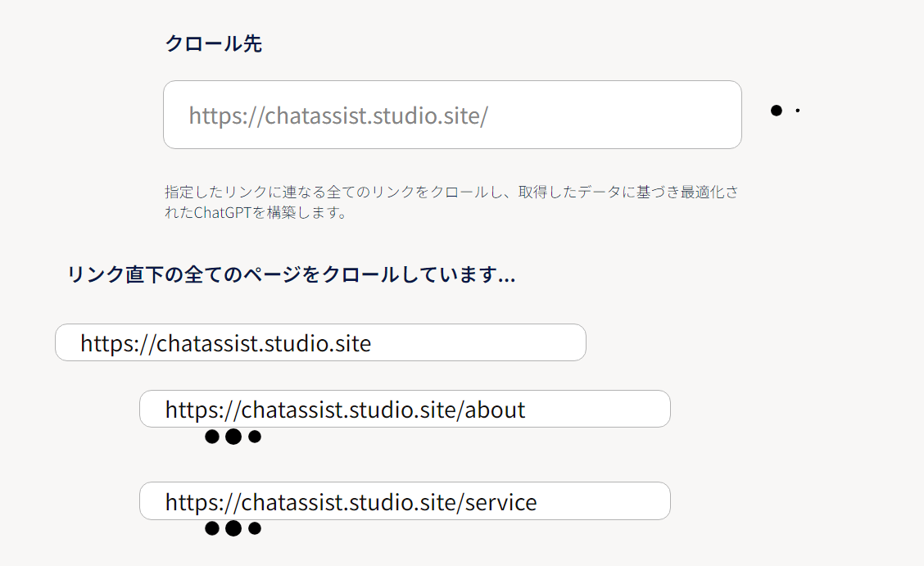
Task: Select the chatassist.studio.site/service URL box
Action: (405, 500)
